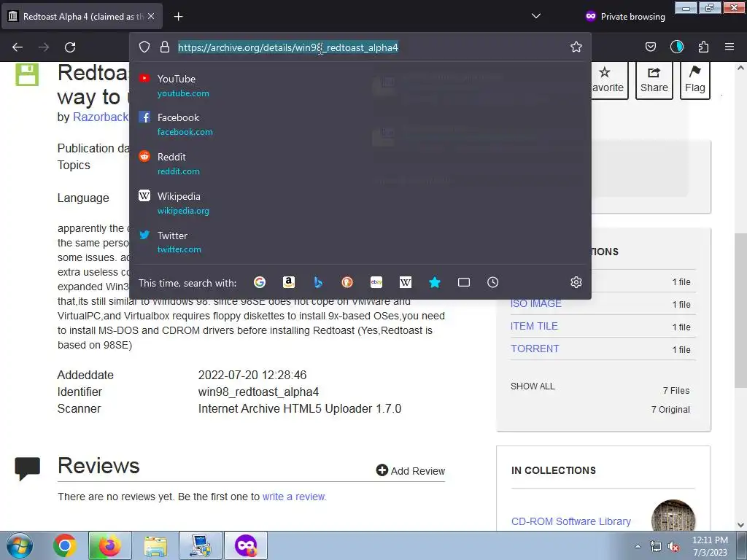Show hidden tray icons arrow
The image size is (747, 560).
[x=638, y=546]
